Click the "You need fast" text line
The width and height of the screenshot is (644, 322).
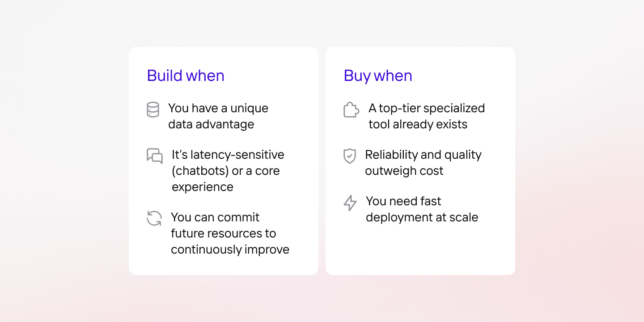click(403, 201)
